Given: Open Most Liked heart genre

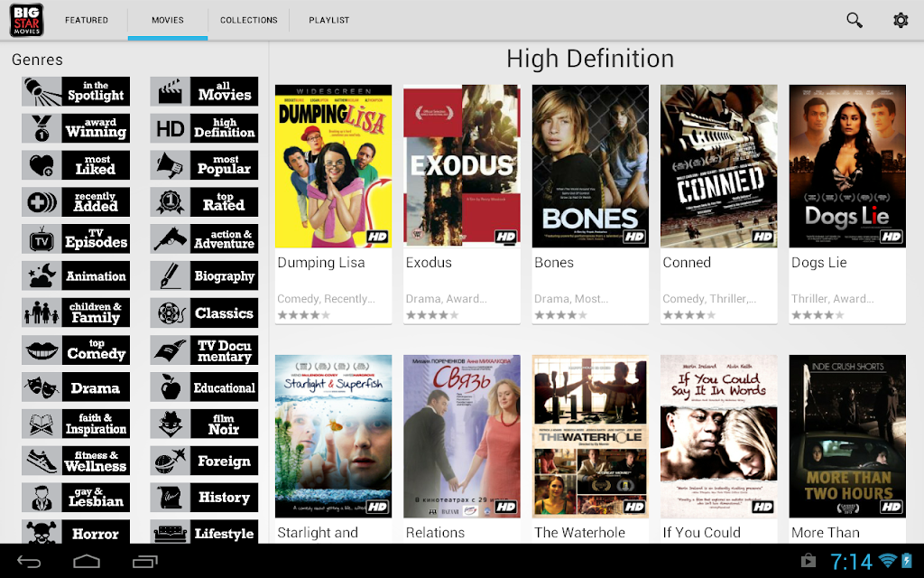Looking at the screenshot, I should pos(76,165).
